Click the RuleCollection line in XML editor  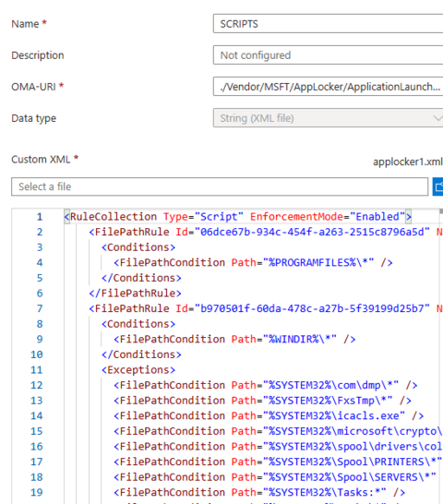237,217
